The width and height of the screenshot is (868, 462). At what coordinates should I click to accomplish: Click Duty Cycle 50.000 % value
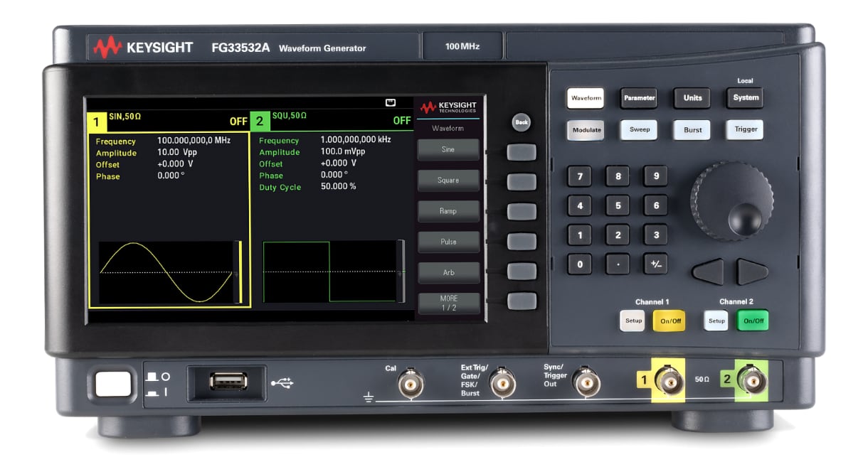339,187
